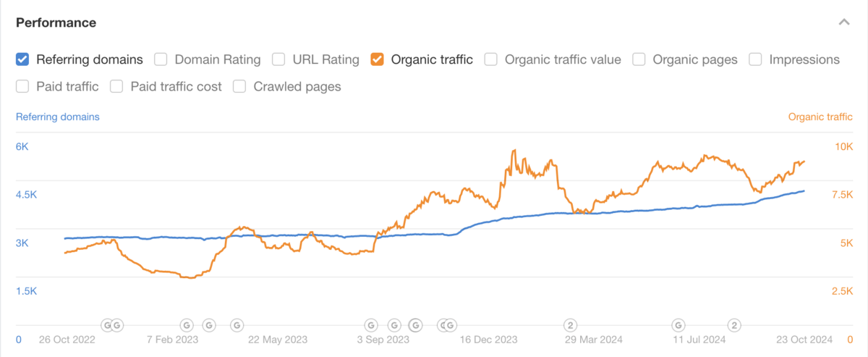Image resolution: width=868 pixels, height=357 pixels.
Task: Open the "2" updates marker near 29 Mar 2024
Action: coord(571,325)
